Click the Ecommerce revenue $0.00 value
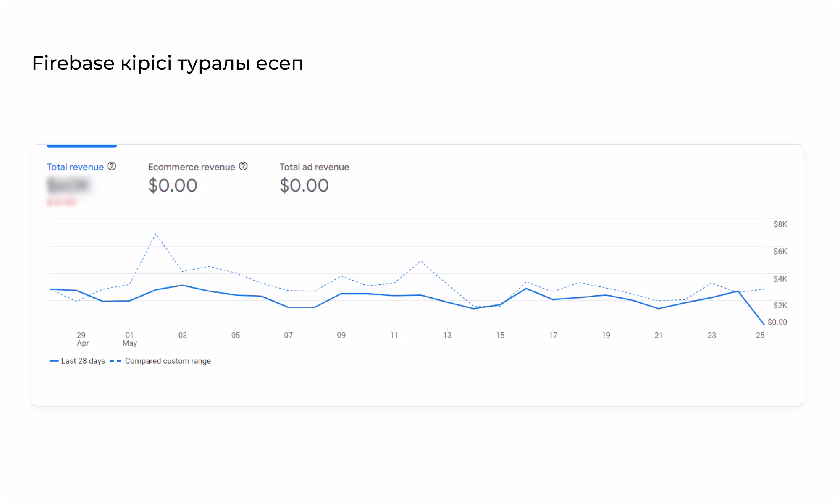This screenshot has width=840, height=504. 173,185
